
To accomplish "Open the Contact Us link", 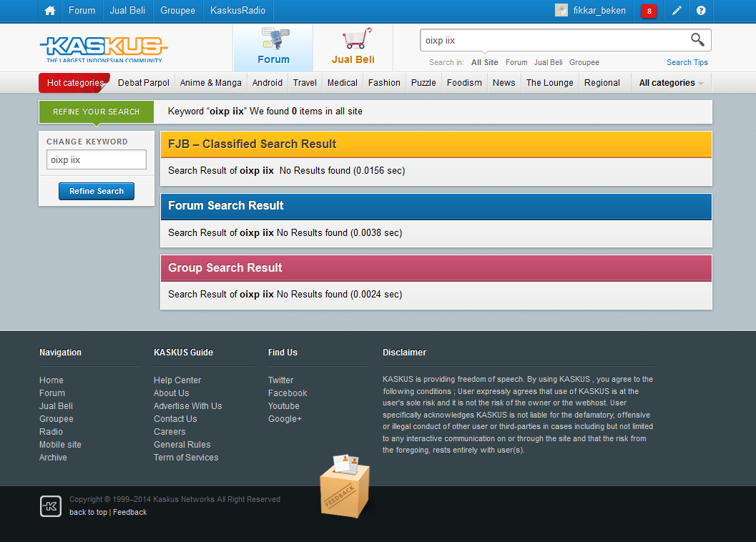I will click(x=175, y=419).
